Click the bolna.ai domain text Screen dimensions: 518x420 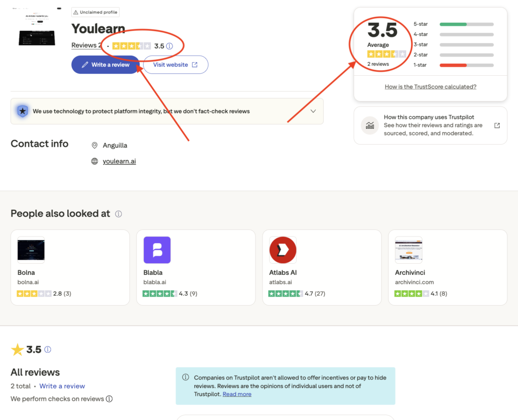[x=28, y=283]
